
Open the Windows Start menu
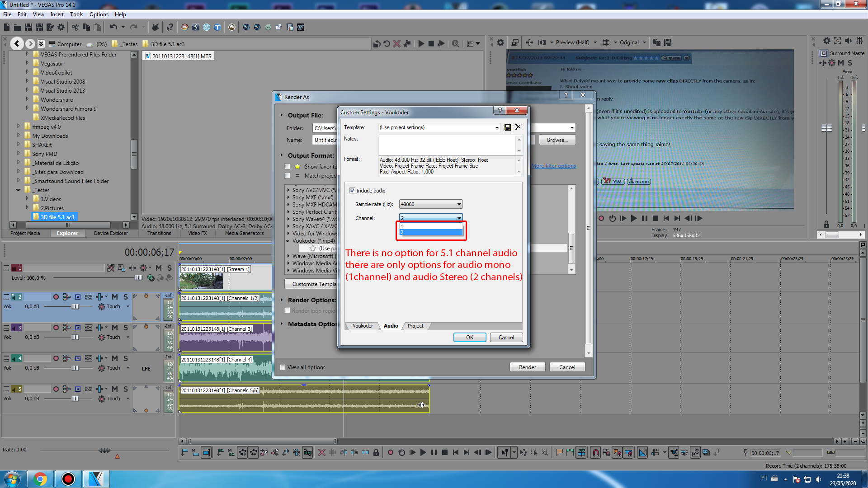tap(12, 479)
